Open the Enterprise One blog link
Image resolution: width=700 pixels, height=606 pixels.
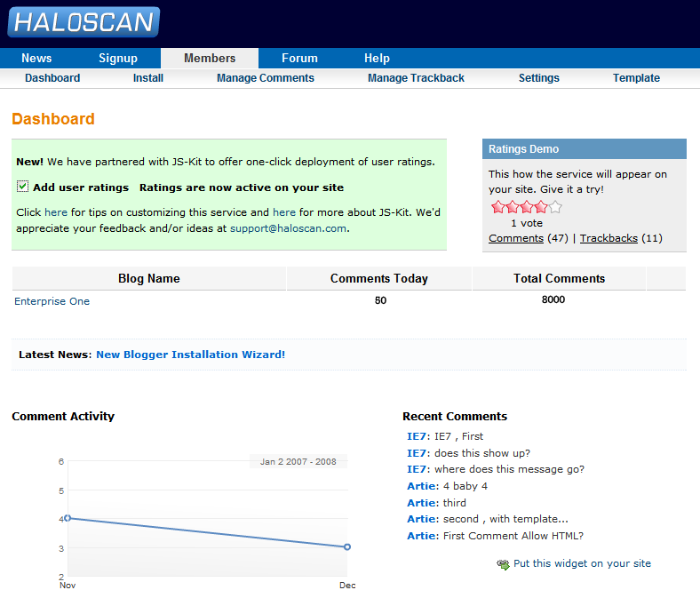(52, 301)
